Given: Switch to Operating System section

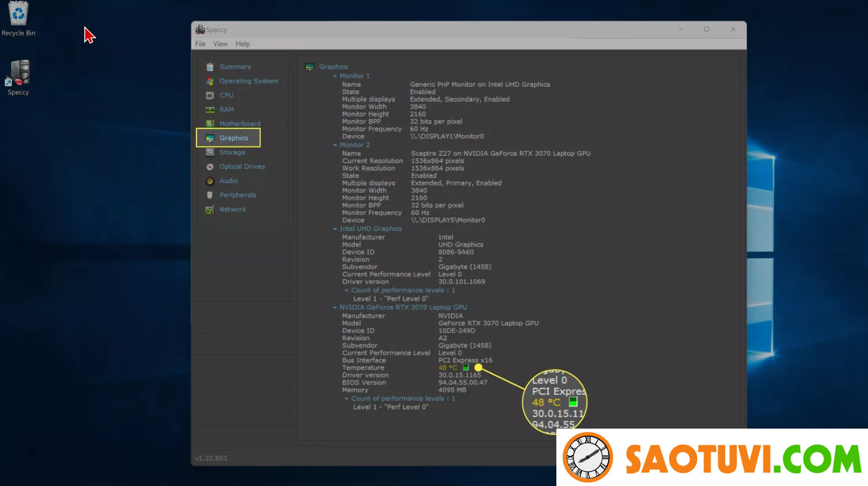Looking at the screenshot, I should (249, 81).
